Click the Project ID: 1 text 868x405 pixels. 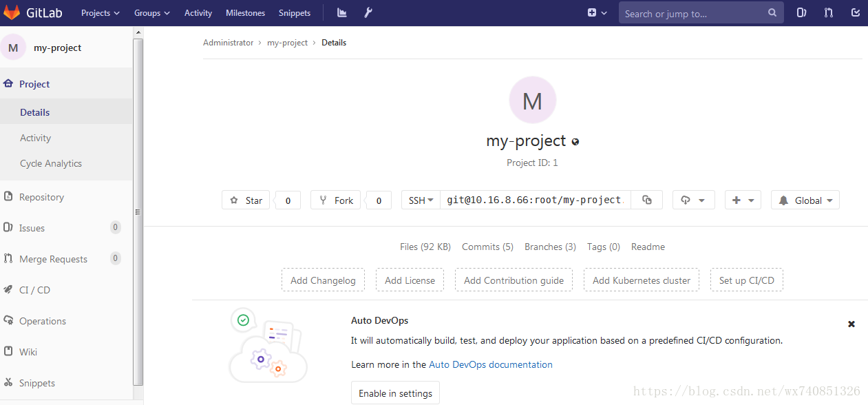(x=532, y=163)
